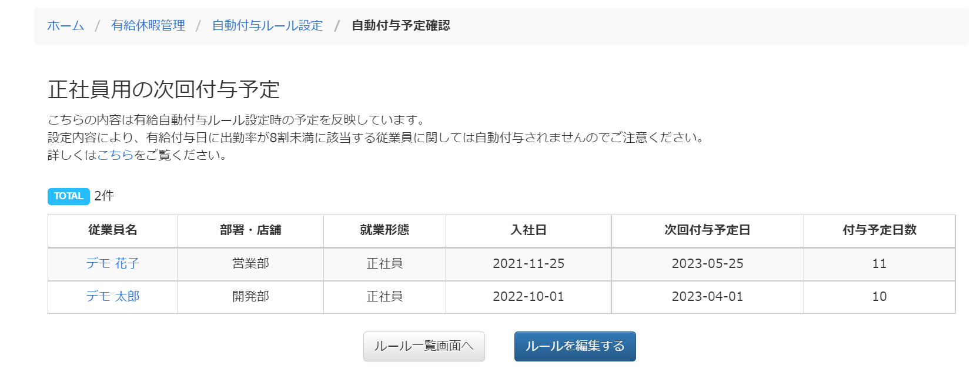Open 自動付与ルール設定 breadcrumb link
This screenshot has width=980, height=392.
point(267,25)
